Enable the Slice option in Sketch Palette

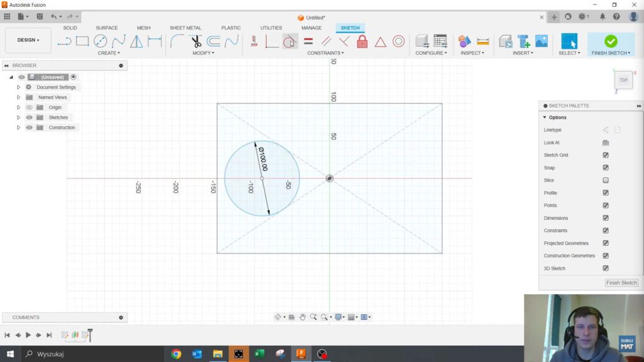[606, 180]
